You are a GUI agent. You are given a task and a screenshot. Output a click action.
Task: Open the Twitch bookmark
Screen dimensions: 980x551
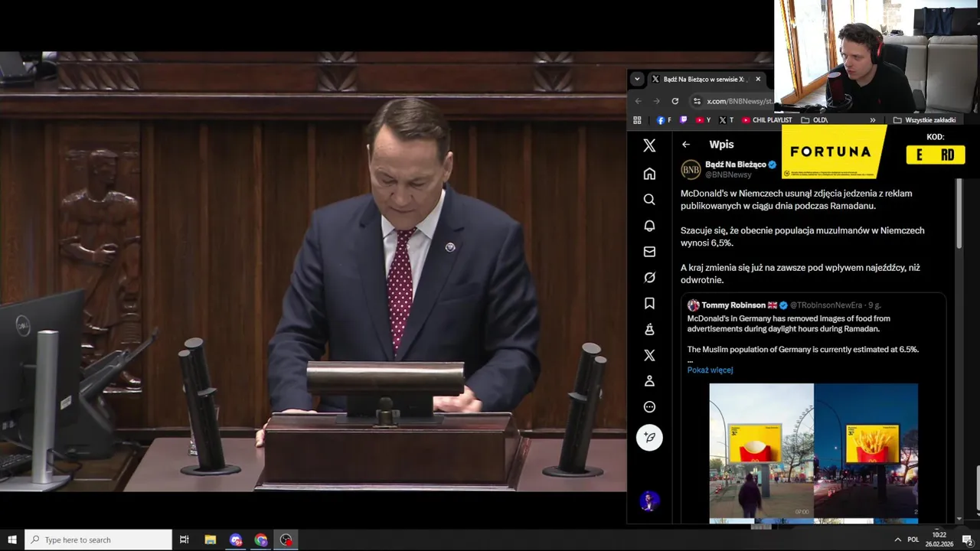(x=684, y=120)
